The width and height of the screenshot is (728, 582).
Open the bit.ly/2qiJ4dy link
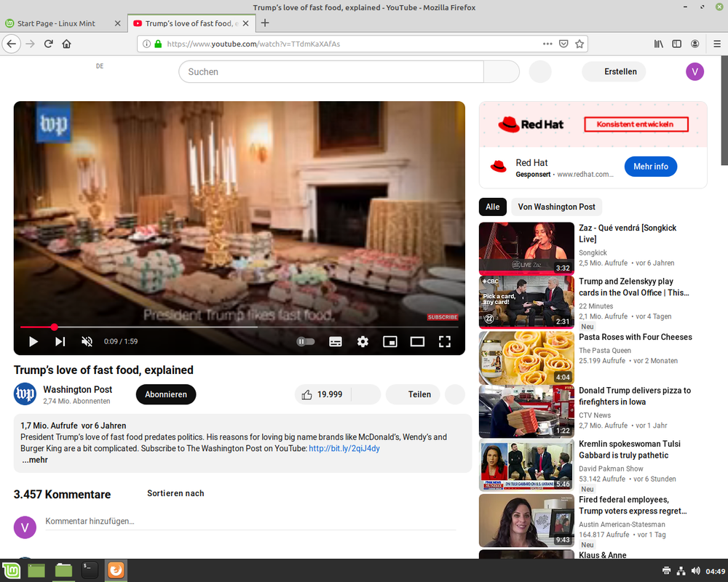344,448
